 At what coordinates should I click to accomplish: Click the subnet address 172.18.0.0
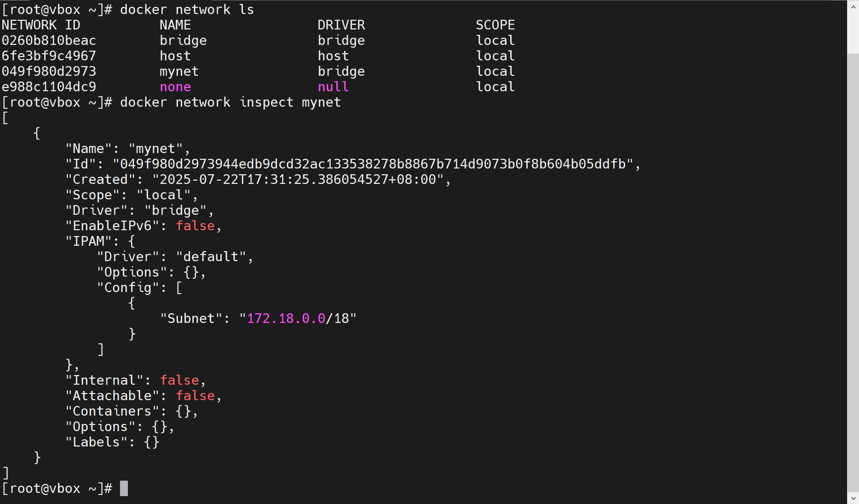click(286, 319)
